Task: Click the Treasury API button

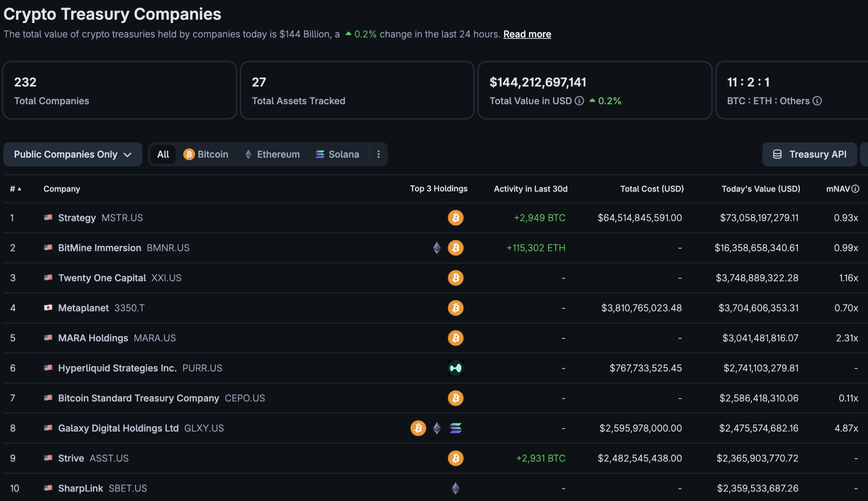Action: (809, 154)
